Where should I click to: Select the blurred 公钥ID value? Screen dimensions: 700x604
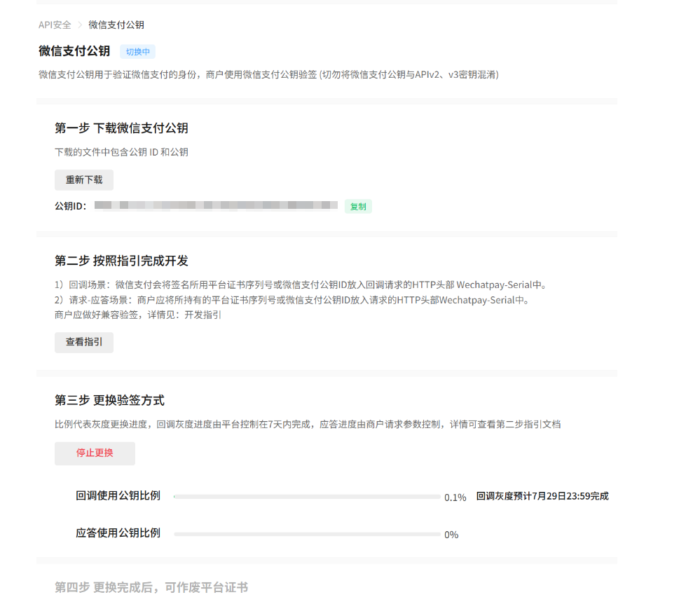[x=216, y=205]
